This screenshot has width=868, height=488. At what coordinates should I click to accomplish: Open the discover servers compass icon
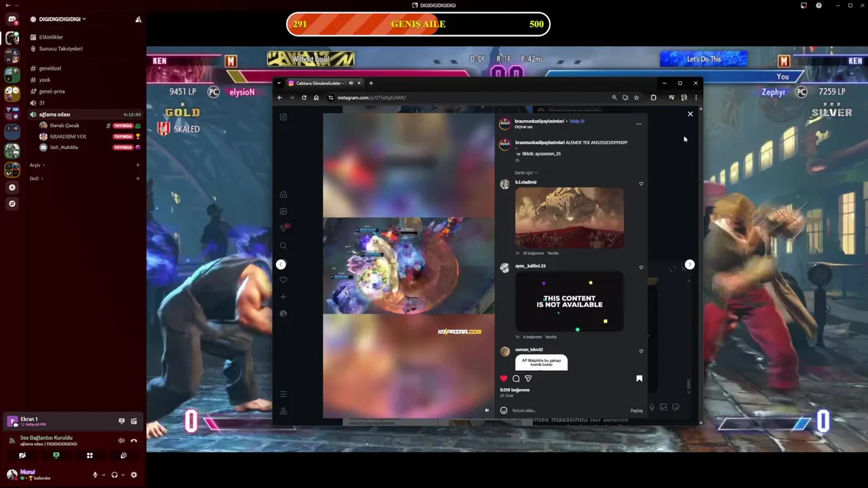click(x=12, y=203)
